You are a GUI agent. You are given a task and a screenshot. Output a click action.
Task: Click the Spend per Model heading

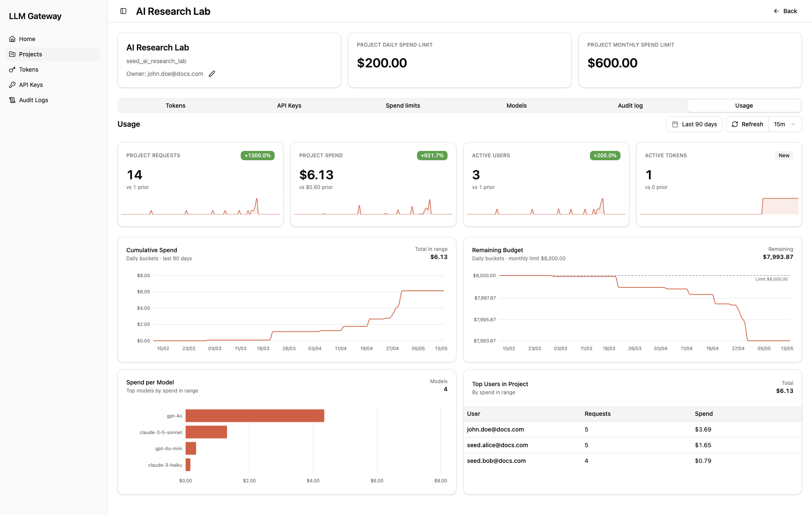coord(150,382)
